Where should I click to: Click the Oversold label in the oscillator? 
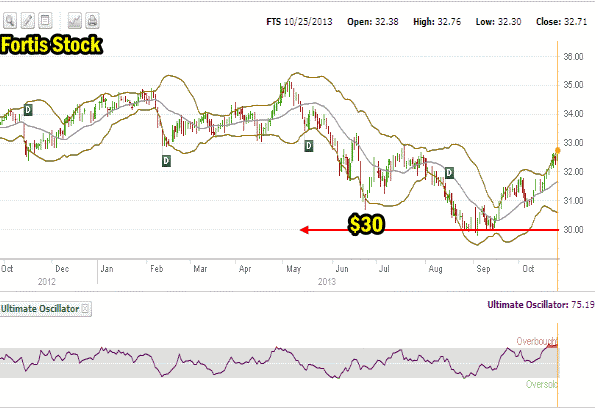[542, 384]
